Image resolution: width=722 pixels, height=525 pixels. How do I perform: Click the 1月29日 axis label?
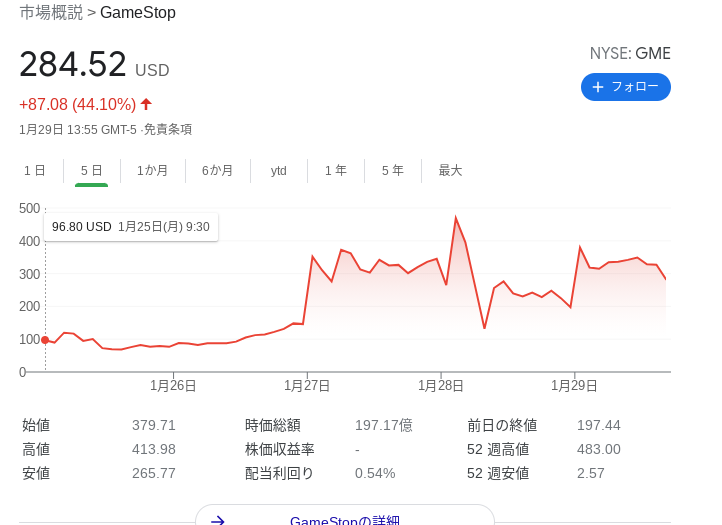(x=574, y=385)
